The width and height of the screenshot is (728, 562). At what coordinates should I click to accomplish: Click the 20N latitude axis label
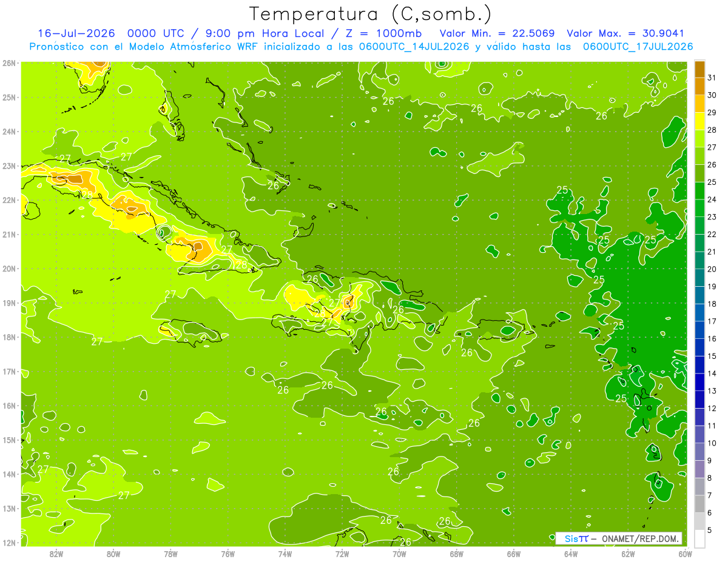[9, 269]
